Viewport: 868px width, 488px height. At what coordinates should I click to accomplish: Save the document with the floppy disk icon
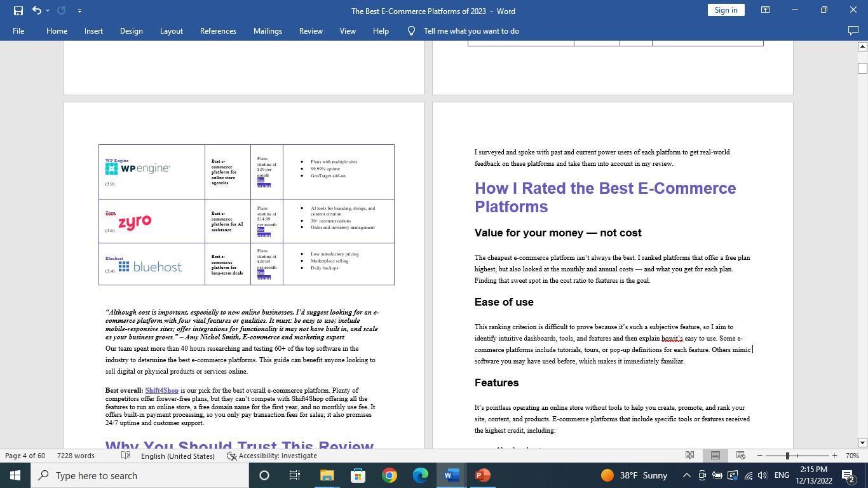tap(18, 11)
